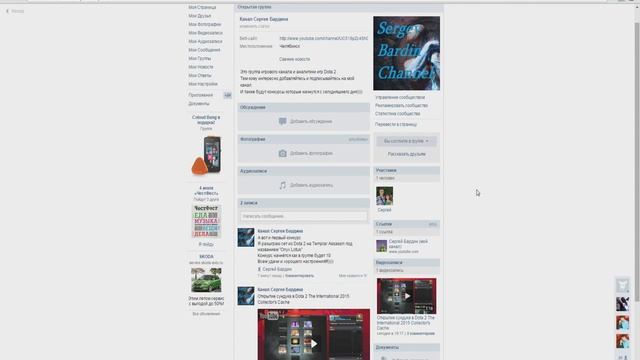The image size is (640, 360).
Task: Click 'изменить статус' under the group name
Action: tap(254, 26)
